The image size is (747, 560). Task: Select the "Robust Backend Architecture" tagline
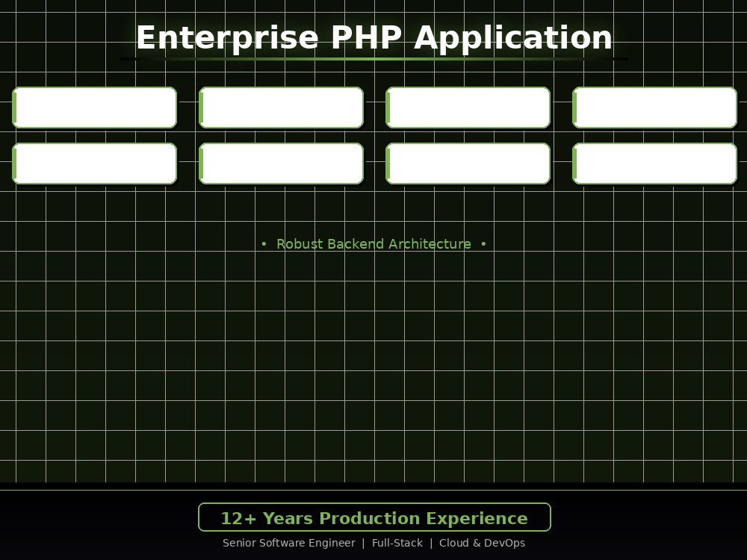click(x=374, y=244)
